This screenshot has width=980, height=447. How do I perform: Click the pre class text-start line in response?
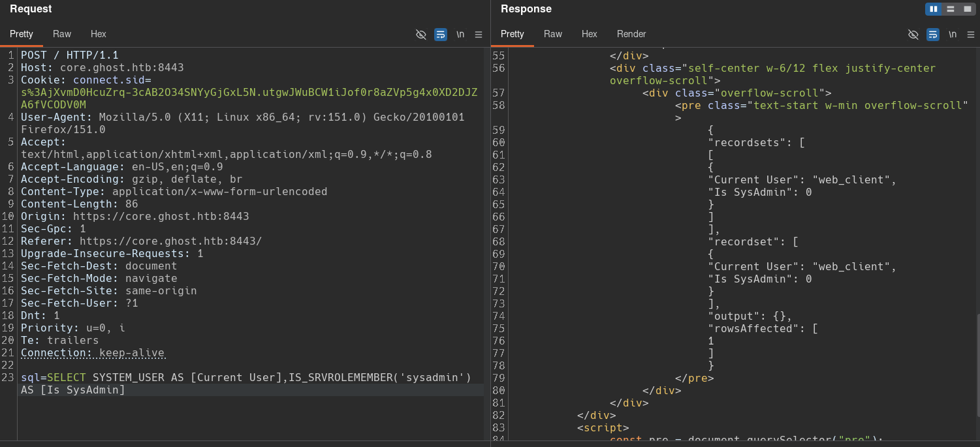point(823,111)
